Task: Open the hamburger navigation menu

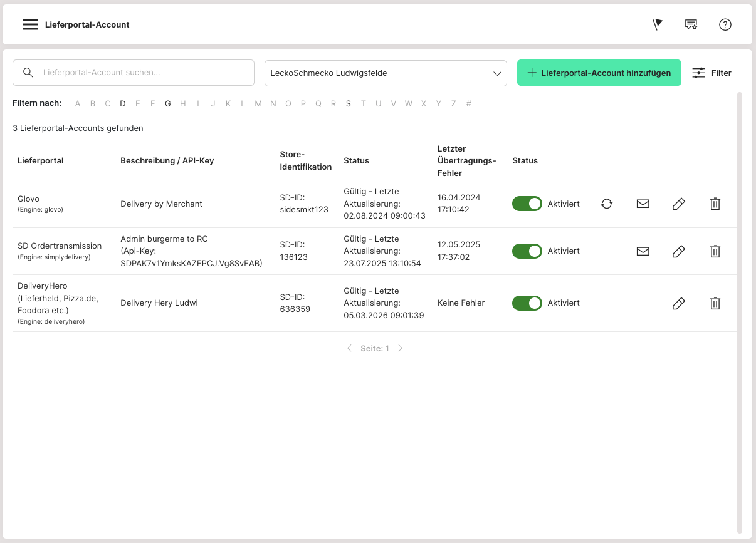Action: [30, 24]
